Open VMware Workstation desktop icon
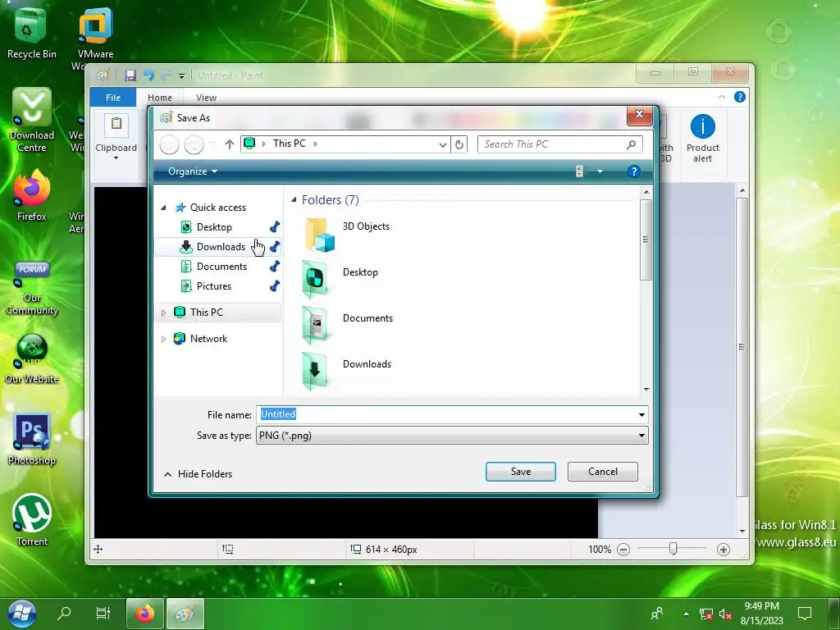 pyautogui.click(x=95, y=33)
